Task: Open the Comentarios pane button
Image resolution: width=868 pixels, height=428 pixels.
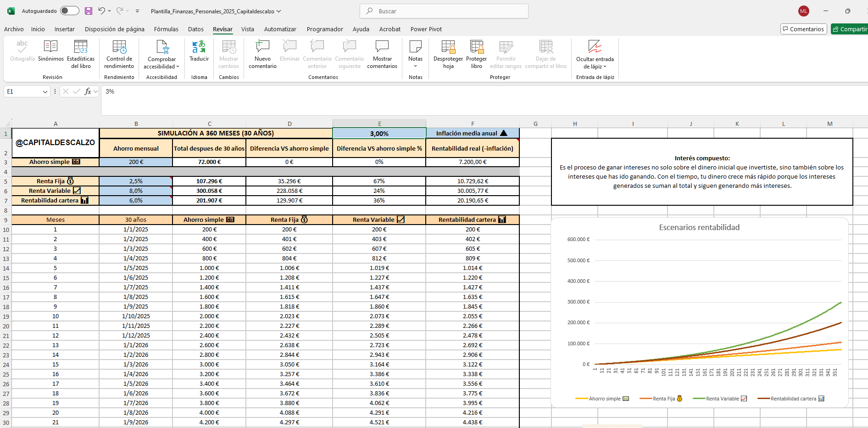Action: click(803, 29)
